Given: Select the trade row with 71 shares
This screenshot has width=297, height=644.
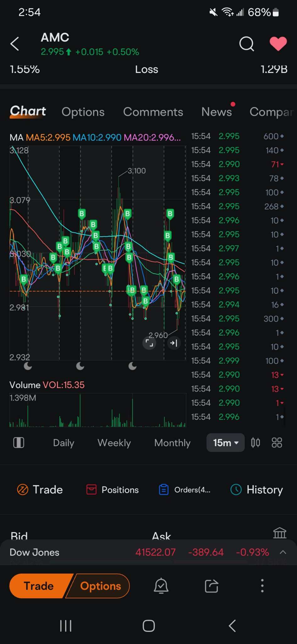Looking at the screenshot, I should [x=238, y=164].
